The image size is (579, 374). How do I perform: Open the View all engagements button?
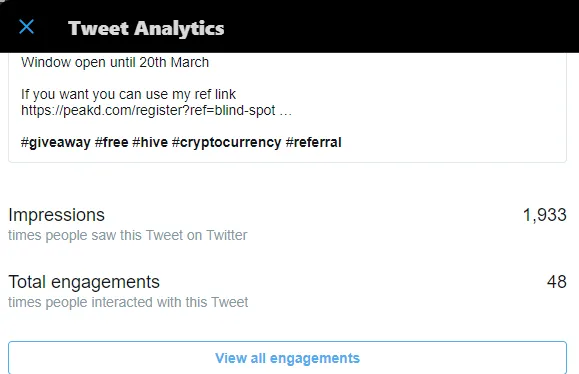287,358
